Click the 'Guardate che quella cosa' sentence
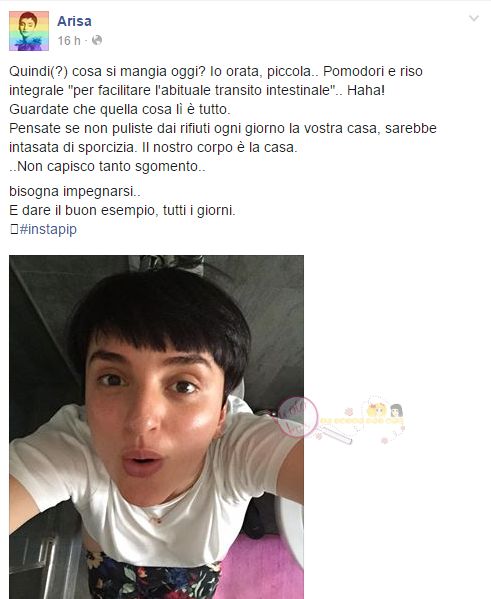The width and height of the screenshot is (491, 599). tap(120, 110)
